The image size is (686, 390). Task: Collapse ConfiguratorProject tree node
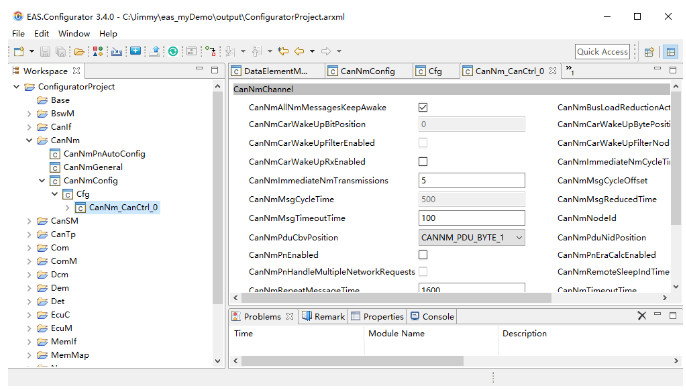(16, 87)
